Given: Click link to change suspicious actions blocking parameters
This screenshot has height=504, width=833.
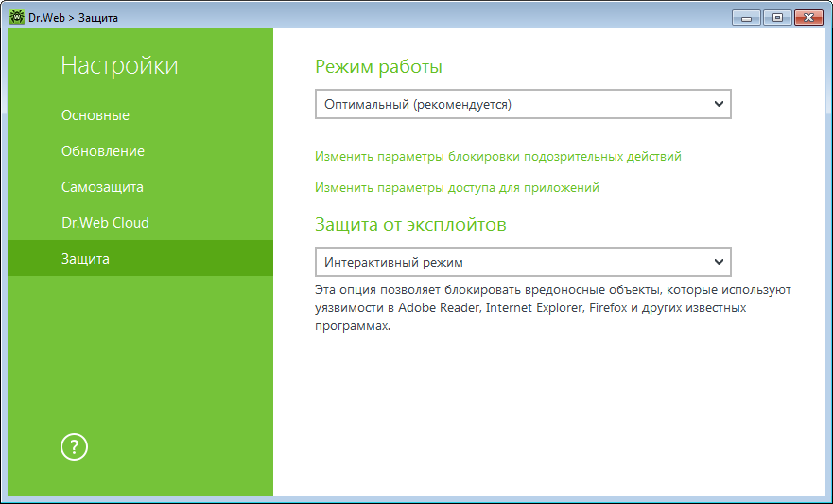Looking at the screenshot, I should pos(497,157).
